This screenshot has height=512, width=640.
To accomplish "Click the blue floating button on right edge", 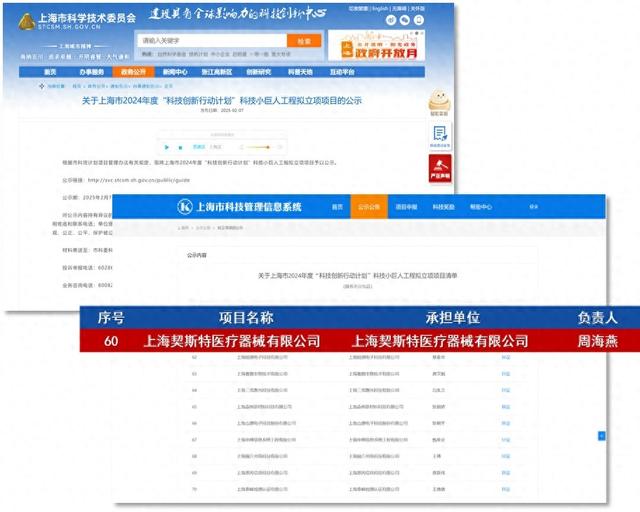I will (x=601, y=436).
